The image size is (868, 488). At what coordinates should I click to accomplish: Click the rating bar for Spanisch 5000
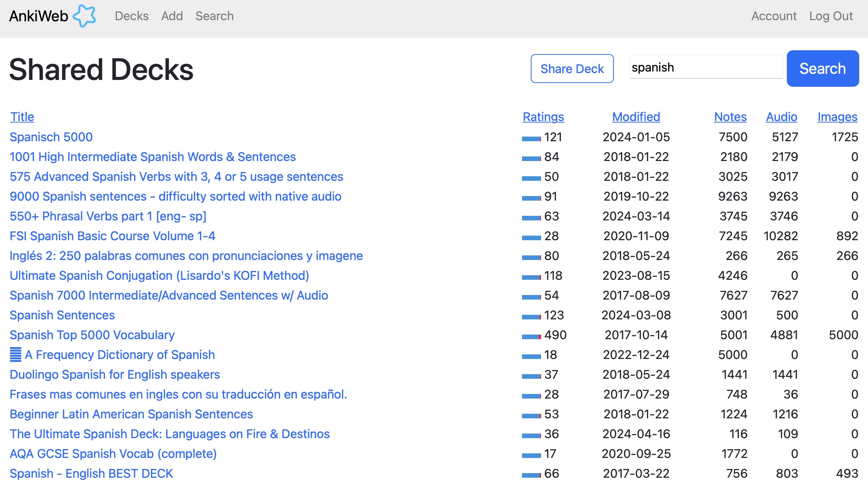pos(531,139)
